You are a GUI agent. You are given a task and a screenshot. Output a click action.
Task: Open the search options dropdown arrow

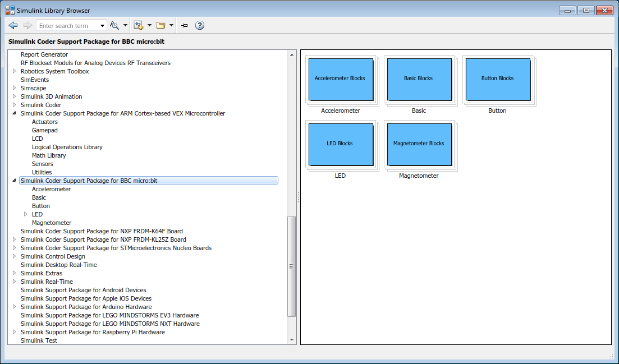pyautogui.click(x=125, y=26)
